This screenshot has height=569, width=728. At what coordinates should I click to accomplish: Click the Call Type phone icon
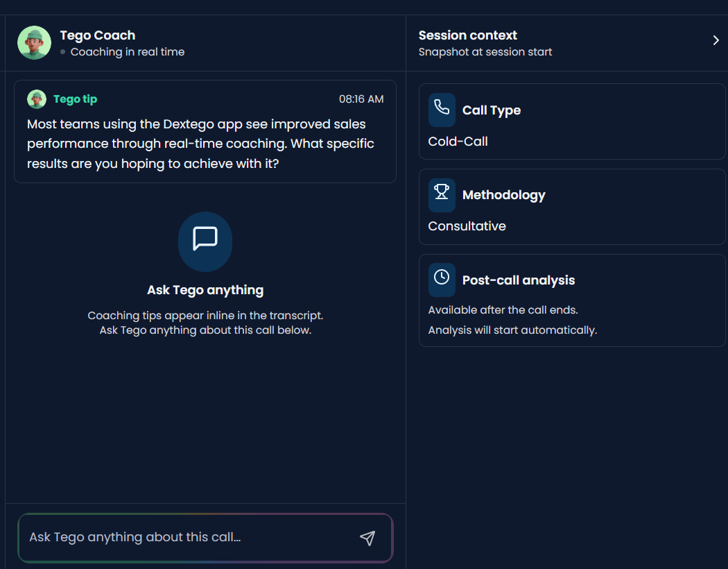point(442,110)
